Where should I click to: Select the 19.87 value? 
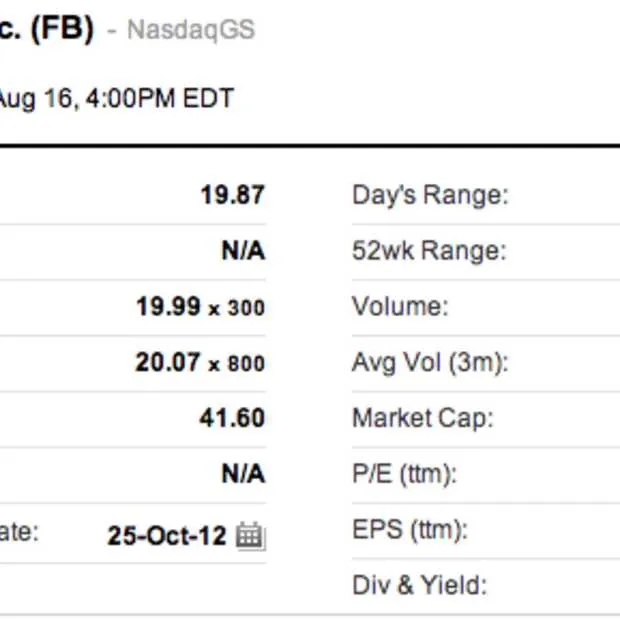(x=232, y=195)
